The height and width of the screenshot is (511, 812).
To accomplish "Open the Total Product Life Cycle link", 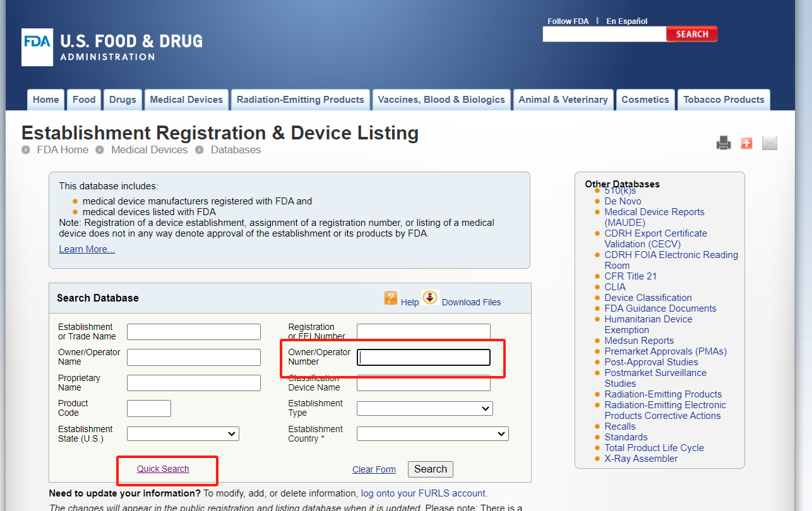I will click(654, 448).
